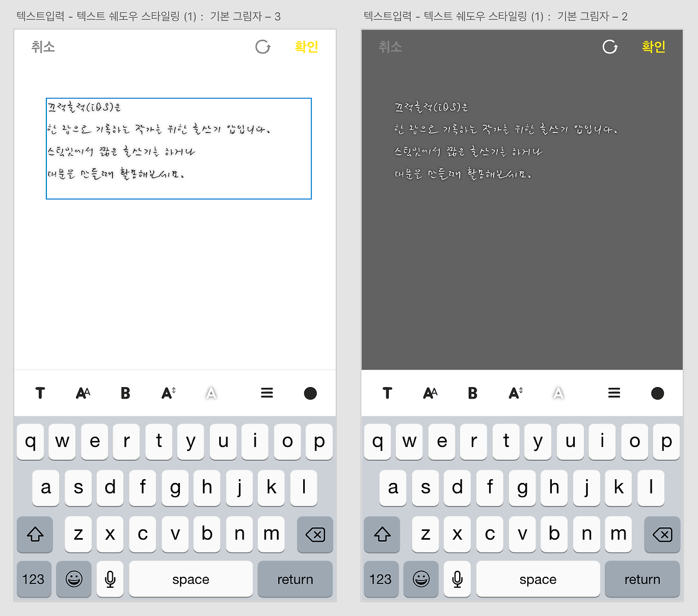Viewport: 698px width, 616px height.
Task: Tap the redo rotate icon in dark screen
Action: click(x=610, y=47)
